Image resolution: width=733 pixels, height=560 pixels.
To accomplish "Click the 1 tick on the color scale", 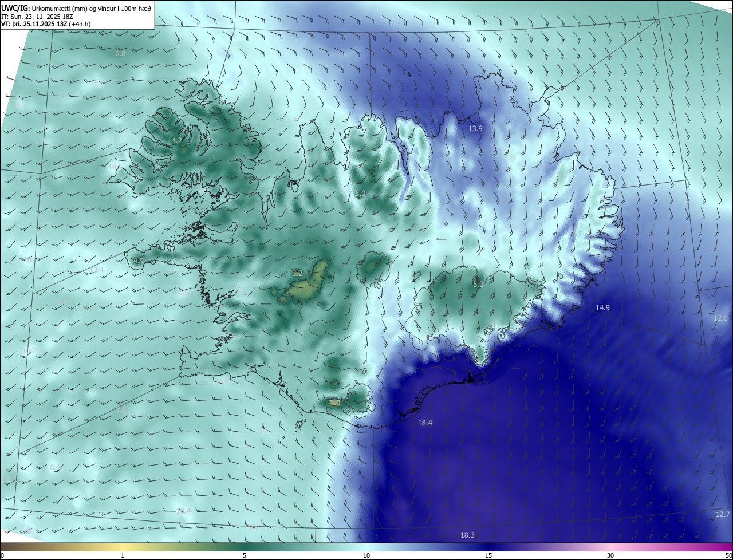I will (123, 555).
